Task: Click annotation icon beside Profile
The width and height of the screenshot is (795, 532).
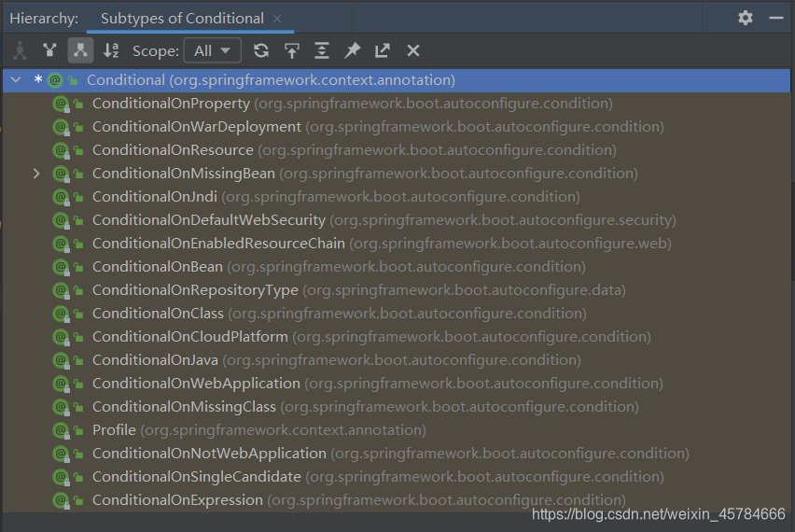Action: point(61,430)
